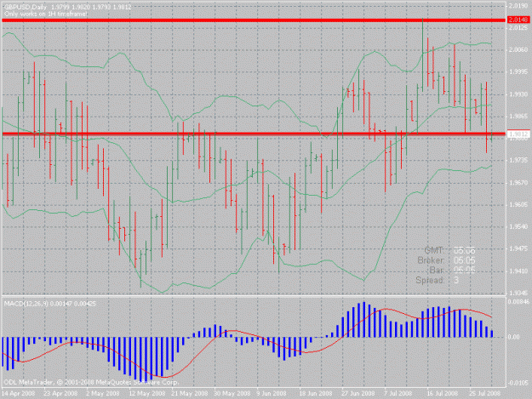Click the 1.9605 price scale label

[518, 205]
